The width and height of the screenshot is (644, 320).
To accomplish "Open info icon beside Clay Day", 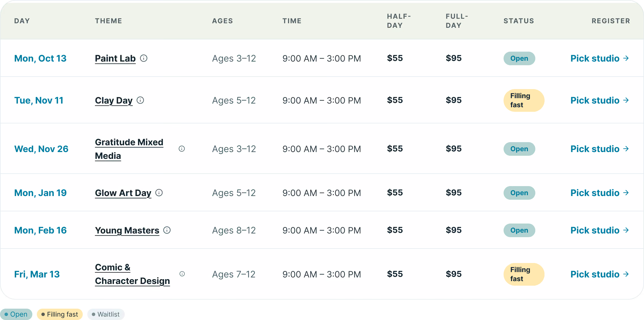I will pyautogui.click(x=140, y=100).
